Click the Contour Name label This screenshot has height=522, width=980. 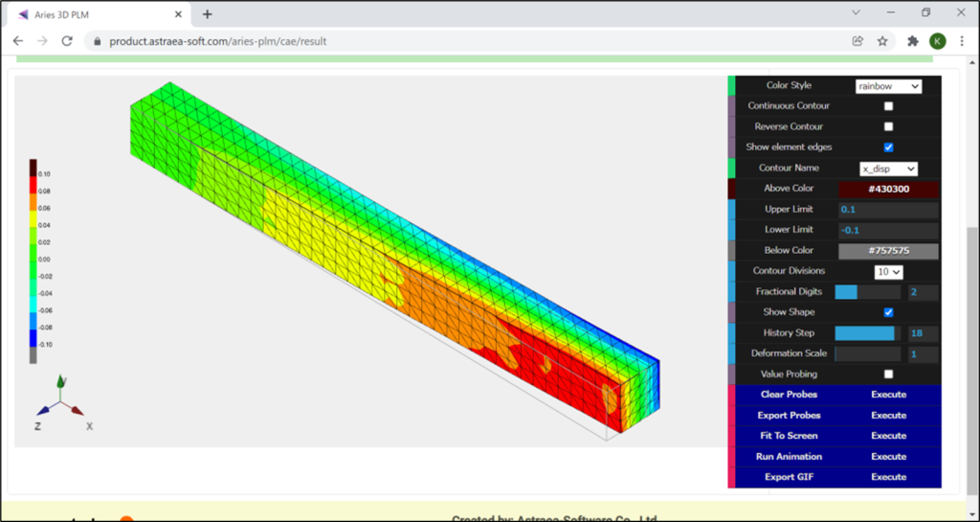click(x=789, y=169)
